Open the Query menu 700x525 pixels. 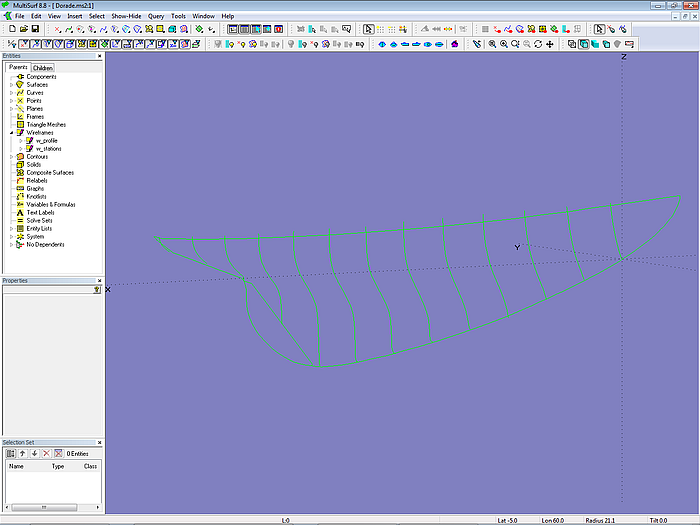point(156,16)
